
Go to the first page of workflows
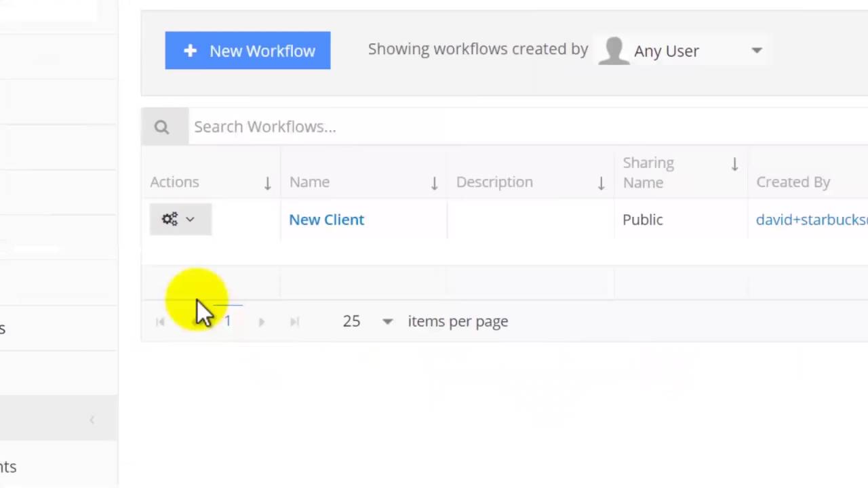click(x=160, y=322)
